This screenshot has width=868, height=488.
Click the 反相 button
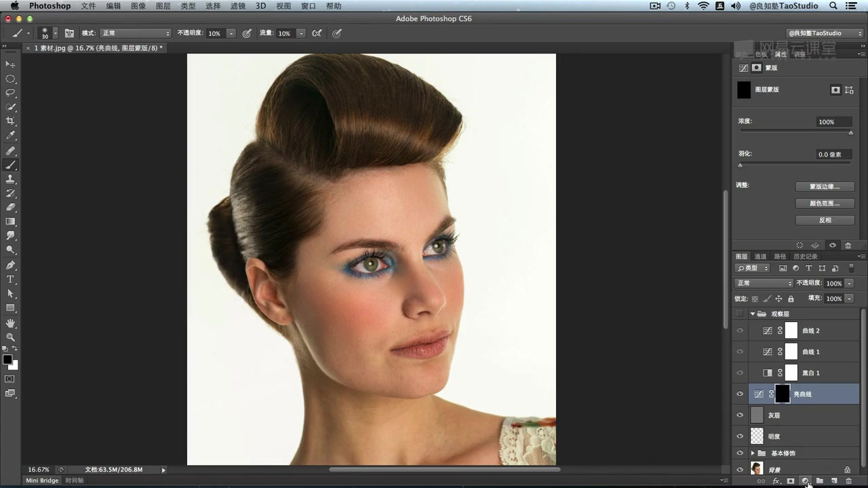[x=825, y=220]
